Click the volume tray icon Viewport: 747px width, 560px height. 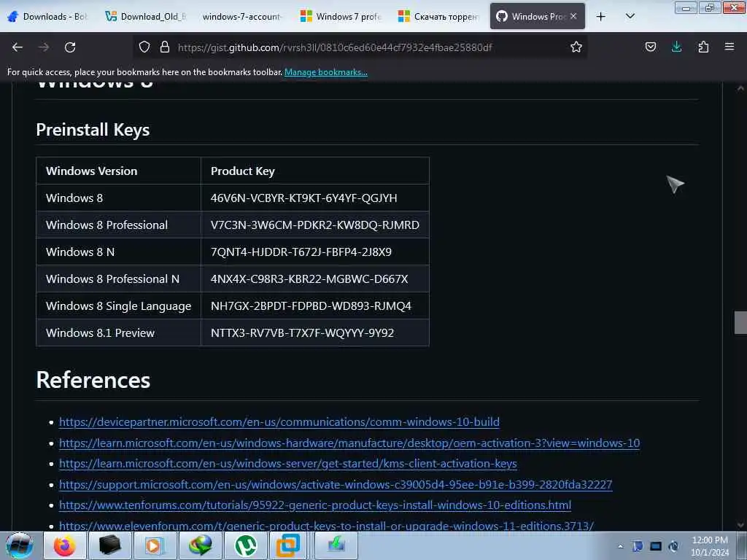coord(673,546)
